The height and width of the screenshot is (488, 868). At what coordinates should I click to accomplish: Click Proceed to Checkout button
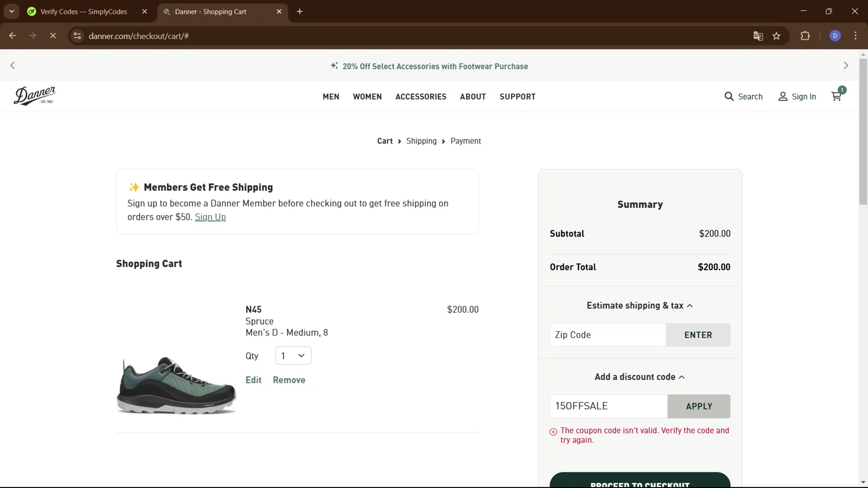(x=640, y=481)
